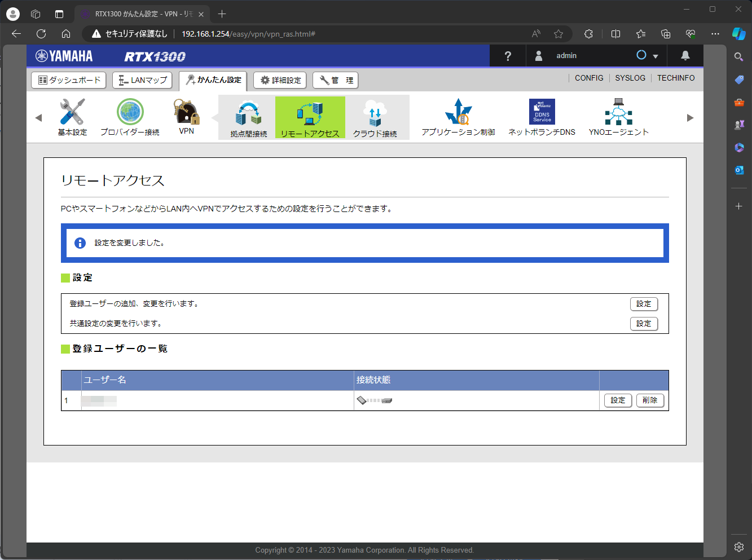Image resolution: width=752 pixels, height=560 pixels.
Task: Close the RTX1300 browser tab
Action: (x=201, y=14)
